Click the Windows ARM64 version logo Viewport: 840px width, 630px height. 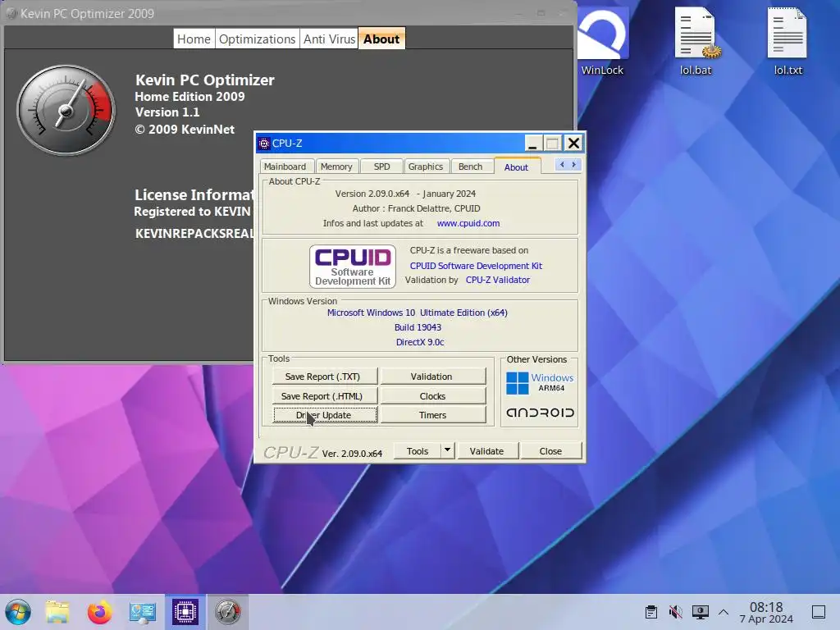point(540,383)
